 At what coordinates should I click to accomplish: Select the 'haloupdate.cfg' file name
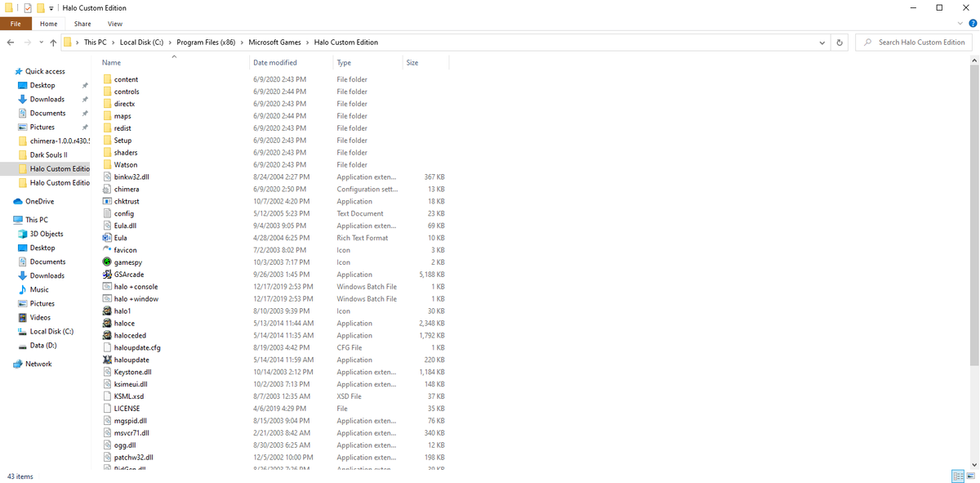137,347
